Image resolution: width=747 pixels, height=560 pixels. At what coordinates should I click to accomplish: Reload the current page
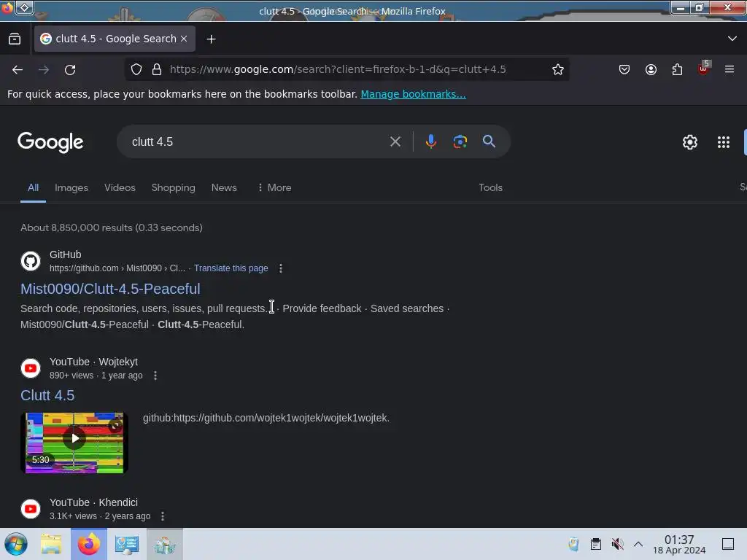(70, 70)
